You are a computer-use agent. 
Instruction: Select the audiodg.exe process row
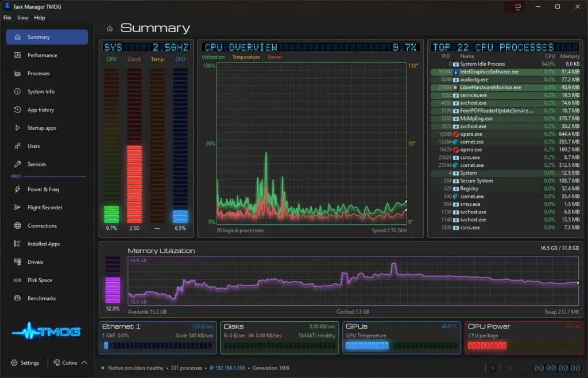505,79
